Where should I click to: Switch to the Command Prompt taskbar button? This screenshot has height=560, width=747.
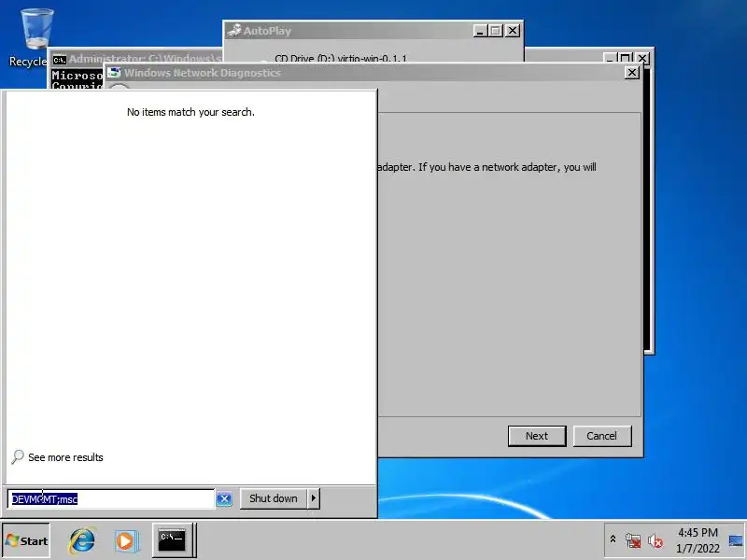(173, 540)
